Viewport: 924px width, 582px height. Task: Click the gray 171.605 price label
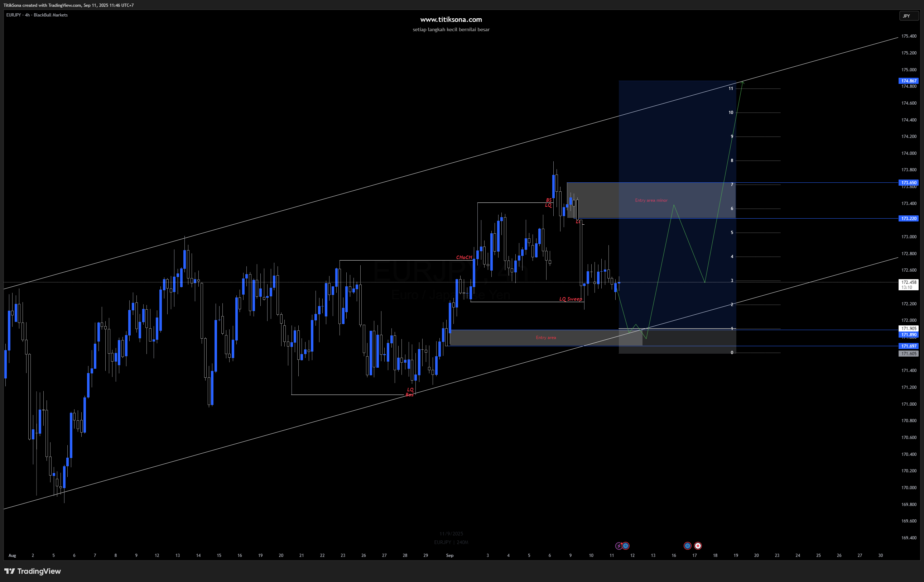coord(908,354)
